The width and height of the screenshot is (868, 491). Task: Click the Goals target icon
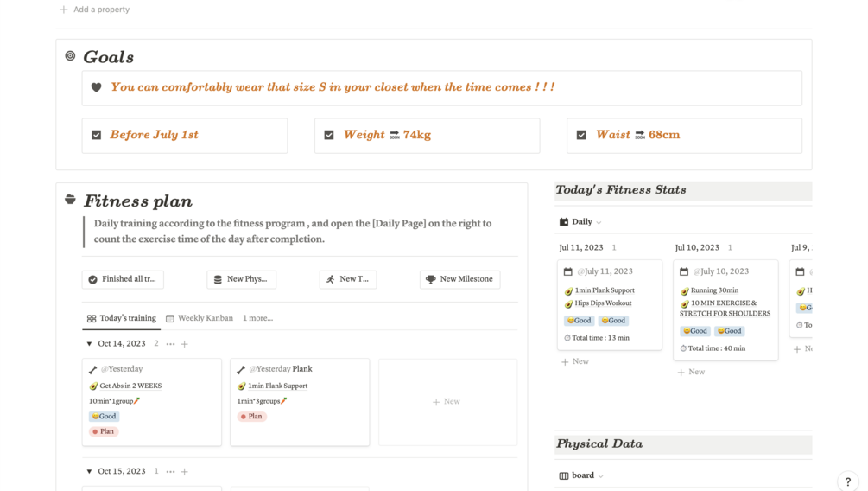pyautogui.click(x=70, y=56)
